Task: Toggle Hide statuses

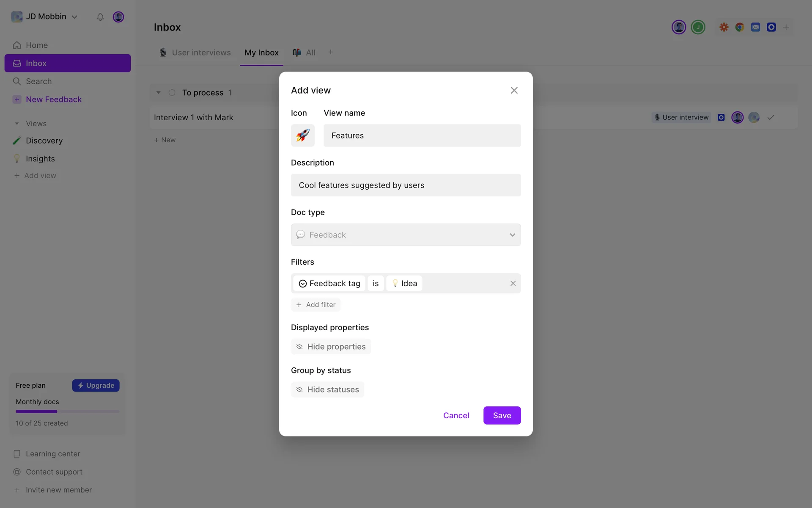Action: click(x=327, y=389)
